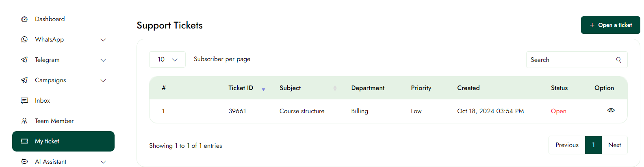Open the rows per page dropdown

coord(167,59)
